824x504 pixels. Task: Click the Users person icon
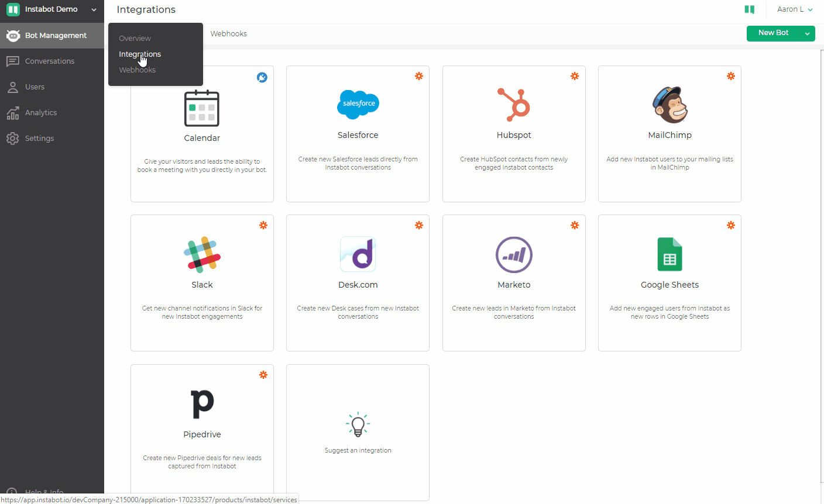pos(13,87)
